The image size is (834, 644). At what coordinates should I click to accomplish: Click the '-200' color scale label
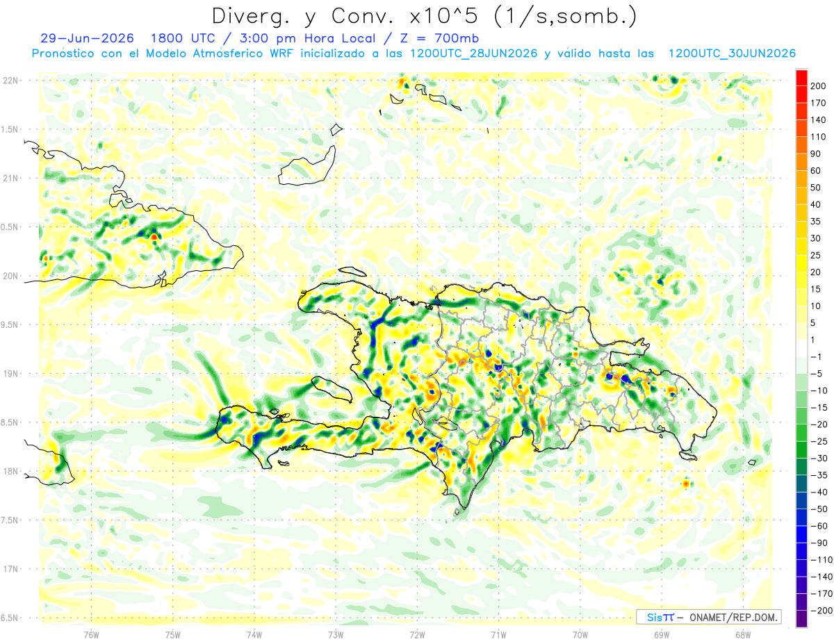point(821,611)
